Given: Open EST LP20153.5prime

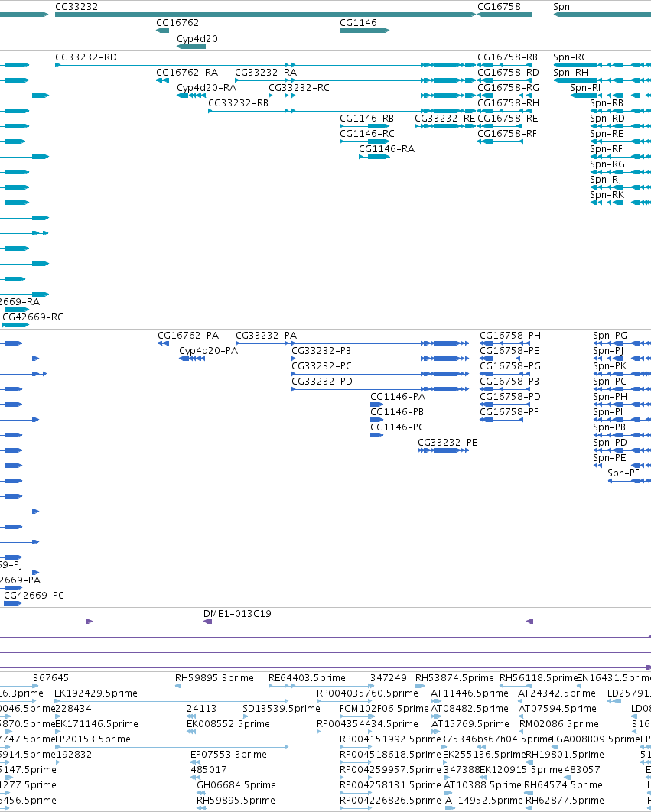Looking at the screenshot, I should (x=93, y=739).
